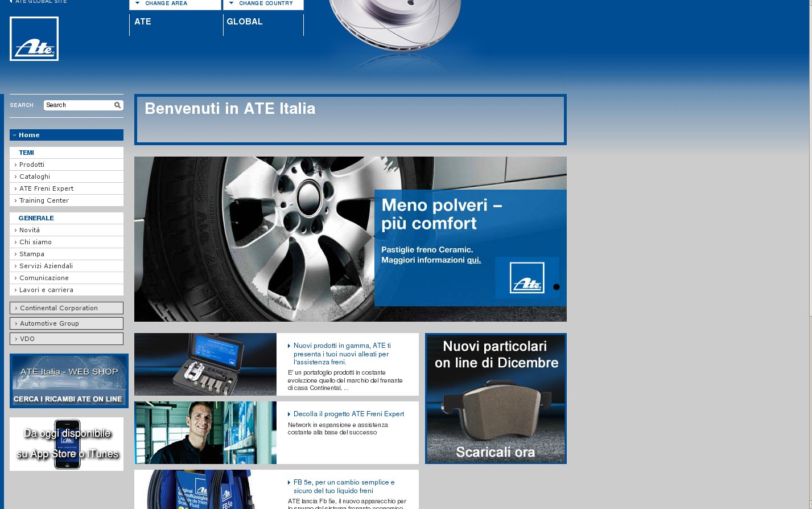Open the Change Area dropdown

coord(175,4)
